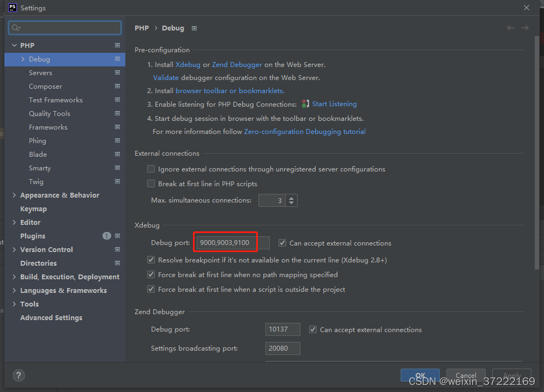Open Test Frameworks settings page
This screenshot has height=392, width=544.
(56, 100)
